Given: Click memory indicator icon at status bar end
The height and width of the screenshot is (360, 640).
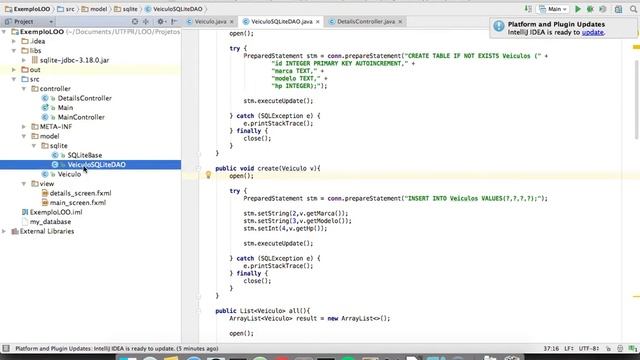Looking at the screenshot, I should pyautogui.click(x=632, y=349).
